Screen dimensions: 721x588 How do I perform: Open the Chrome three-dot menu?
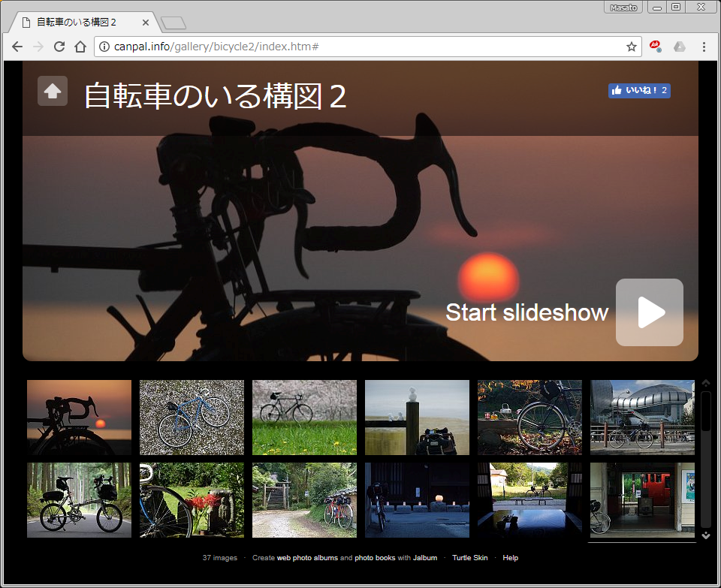[704, 47]
